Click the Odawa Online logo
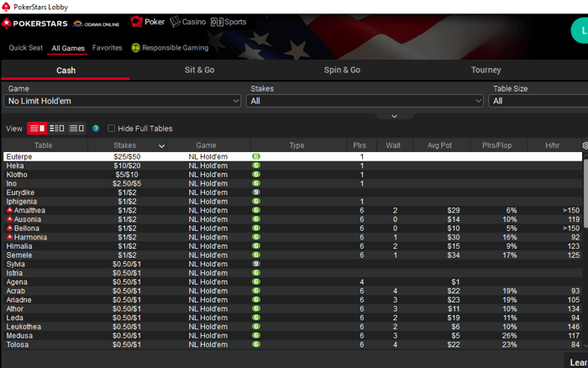This screenshot has width=588, height=368. (x=96, y=24)
